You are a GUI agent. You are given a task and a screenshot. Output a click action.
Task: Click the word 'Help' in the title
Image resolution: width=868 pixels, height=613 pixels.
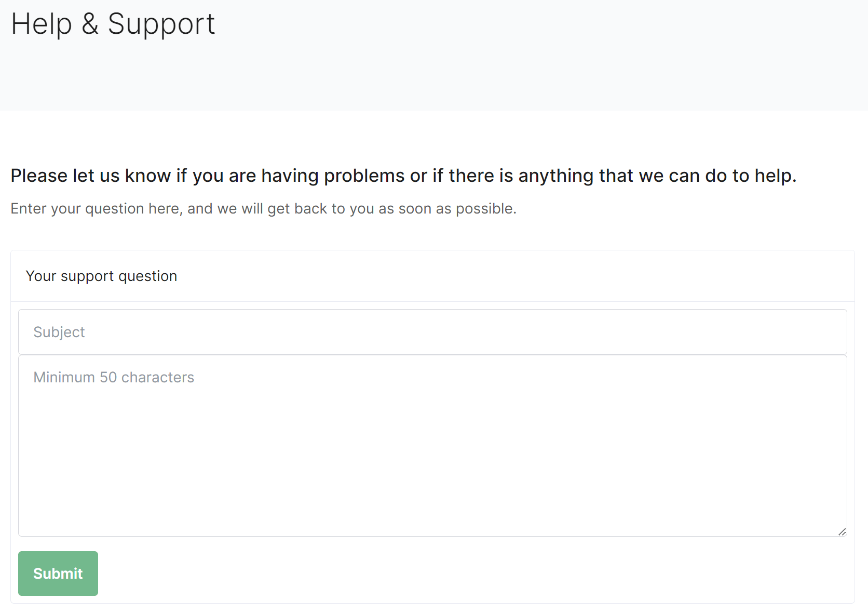click(x=42, y=24)
